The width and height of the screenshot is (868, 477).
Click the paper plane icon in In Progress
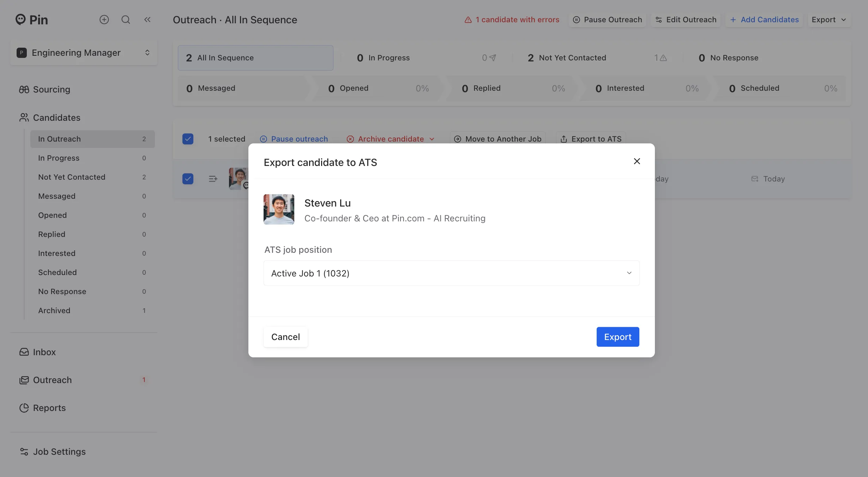(x=493, y=58)
